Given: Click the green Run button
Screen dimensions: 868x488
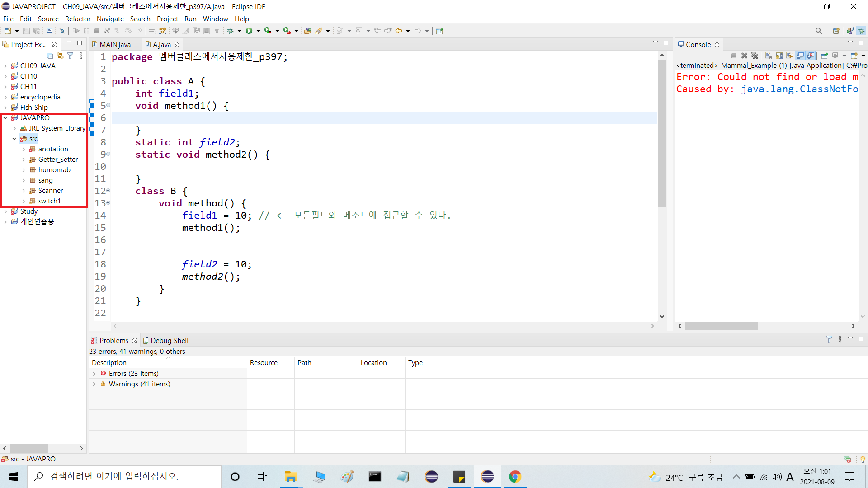Looking at the screenshot, I should tap(249, 31).
